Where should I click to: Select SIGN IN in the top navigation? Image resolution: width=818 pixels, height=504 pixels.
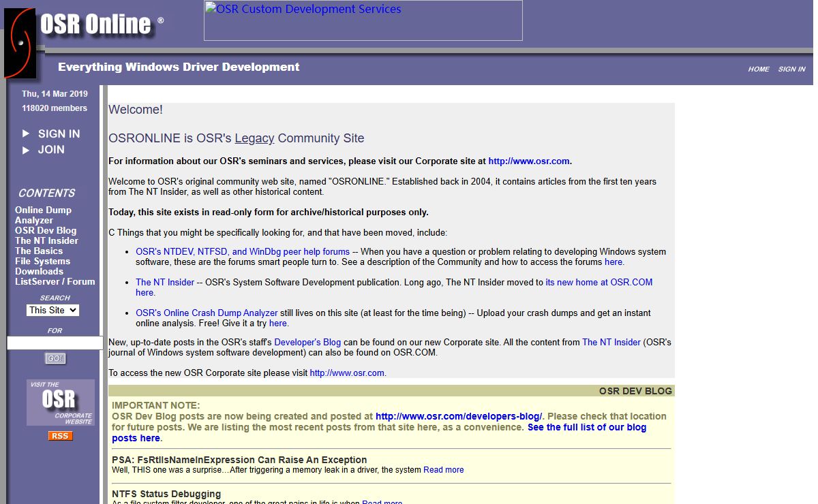click(x=791, y=69)
